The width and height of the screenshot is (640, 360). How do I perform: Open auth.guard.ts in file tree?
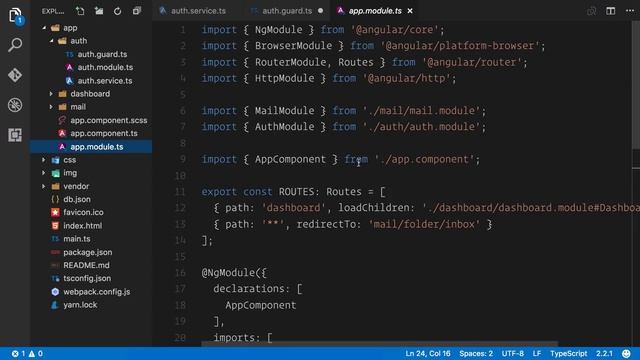point(102,54)
